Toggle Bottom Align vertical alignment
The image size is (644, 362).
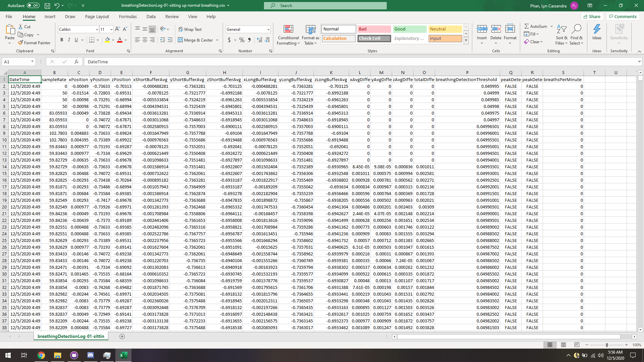tap(152, 29)
